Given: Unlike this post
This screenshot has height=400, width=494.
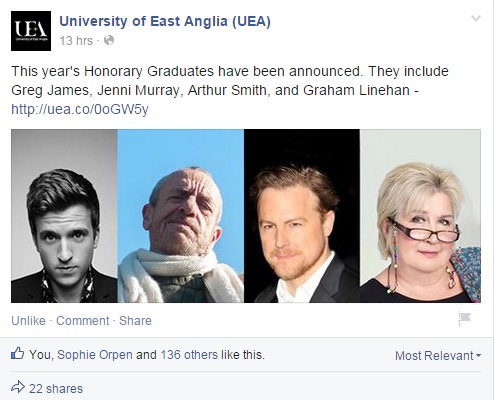Looking at the screenshot, I should pyautogui.click(x=28, y=321).
